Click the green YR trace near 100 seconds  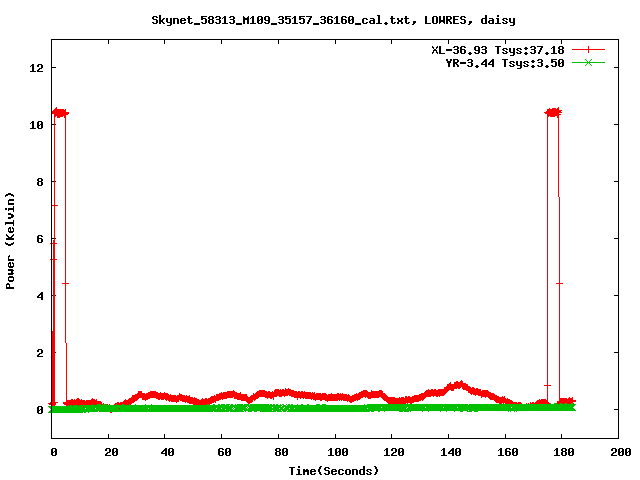[x=335, y=408]
